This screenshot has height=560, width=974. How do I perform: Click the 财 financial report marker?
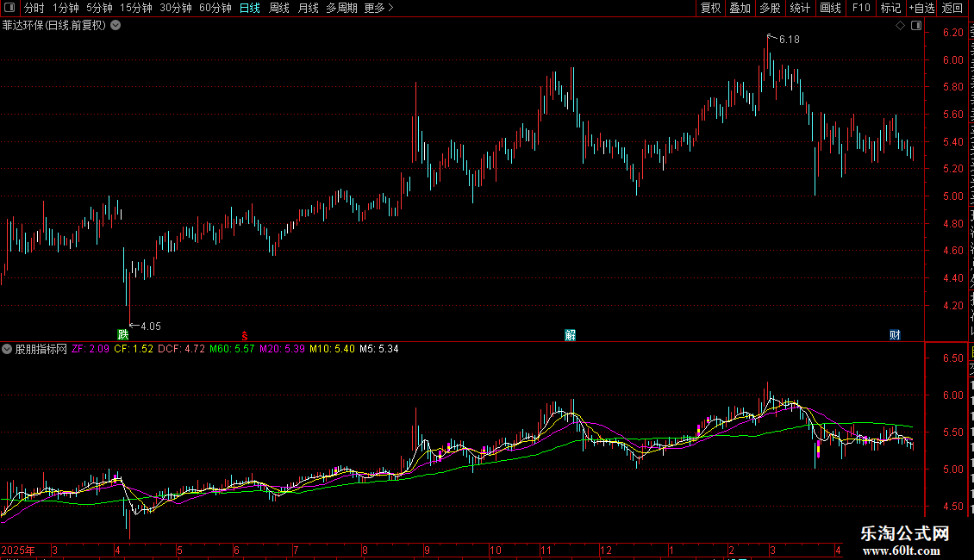pos(895,335)
